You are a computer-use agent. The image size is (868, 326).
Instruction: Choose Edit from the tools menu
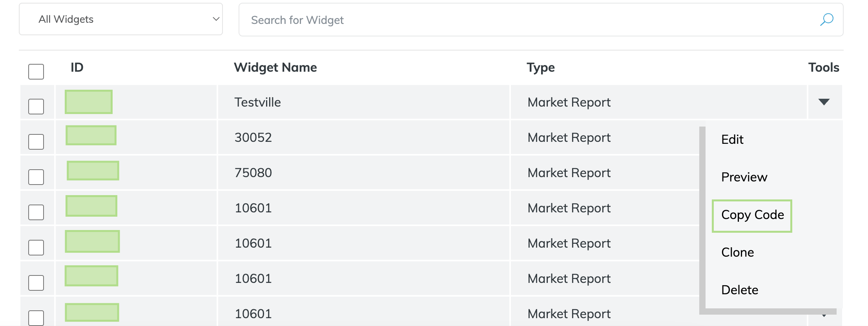pos(732,139)
